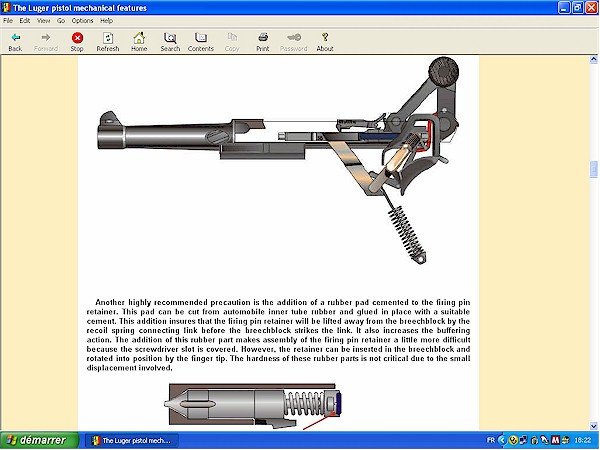This screenshot has width=600, height=450.
Task: Click the red M tray icon
Action: [x=555, y=440]
